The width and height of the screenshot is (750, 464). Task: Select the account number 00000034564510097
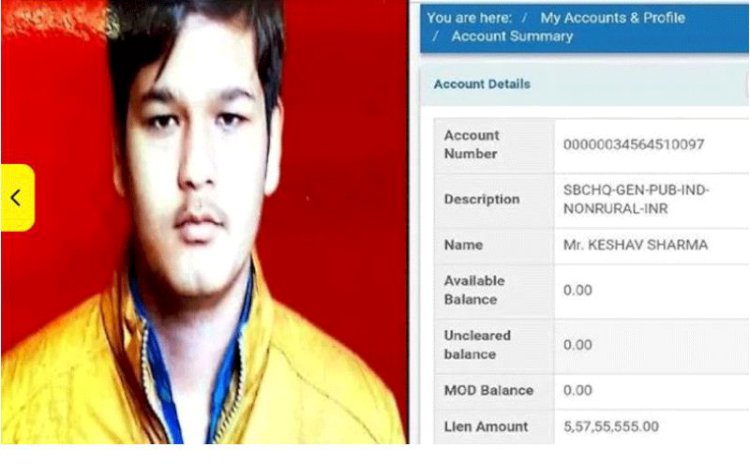633,144
